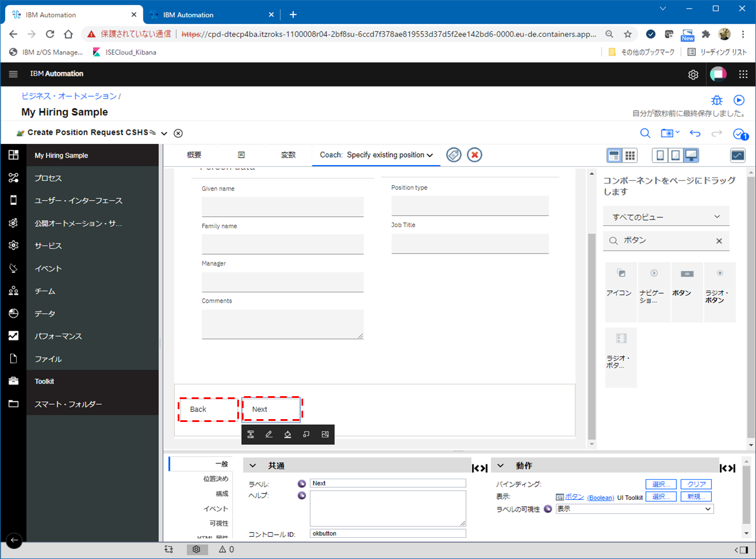Select the 可視性 properties tab
756x559 pixels.
pos(218,523)
